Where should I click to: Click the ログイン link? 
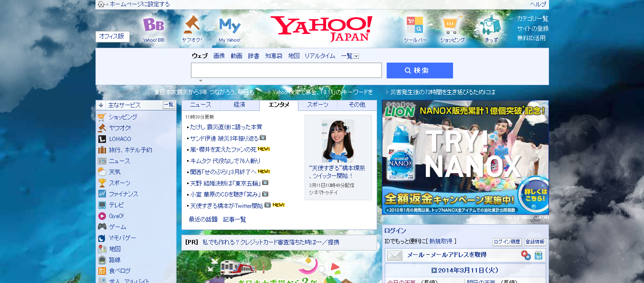(395, 231)
